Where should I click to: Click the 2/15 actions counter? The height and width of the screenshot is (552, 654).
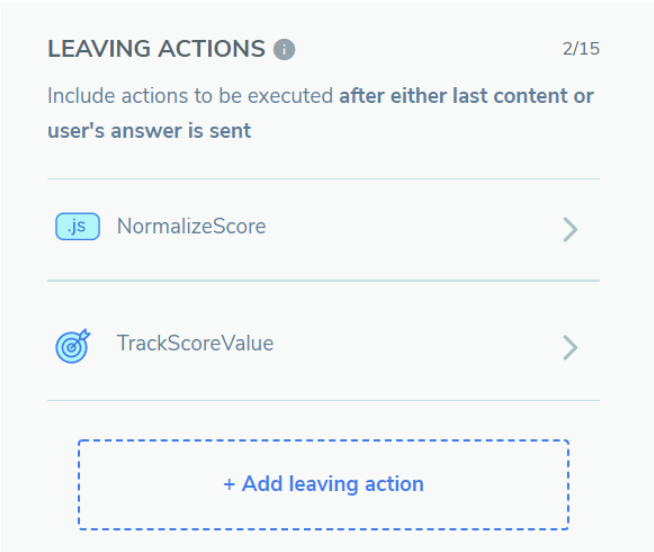(581, 49)
